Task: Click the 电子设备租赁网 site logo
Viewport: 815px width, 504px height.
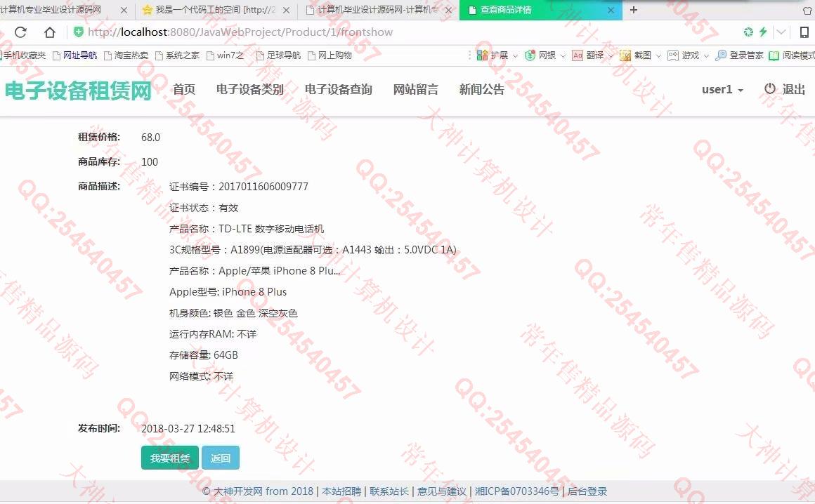Action: pyautogui.click(x=78, y=91)
